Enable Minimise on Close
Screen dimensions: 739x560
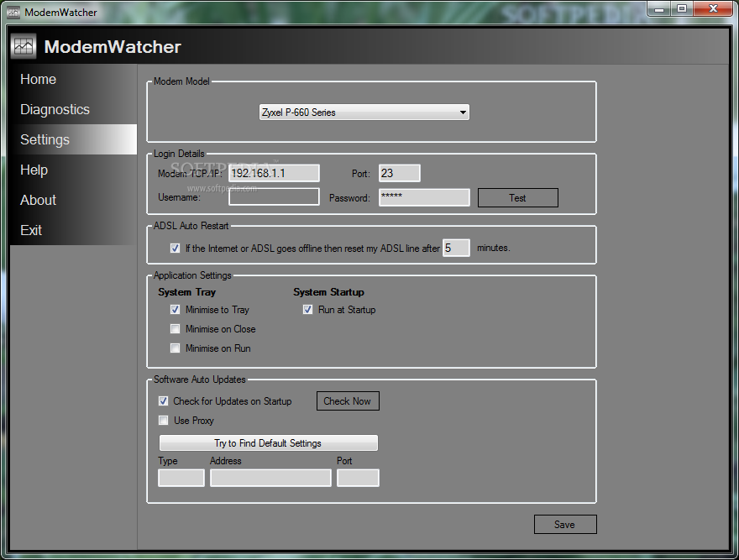(x=175, y=329)
